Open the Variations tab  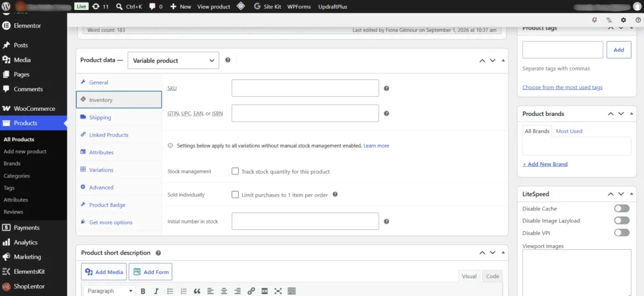pos(119,170)
